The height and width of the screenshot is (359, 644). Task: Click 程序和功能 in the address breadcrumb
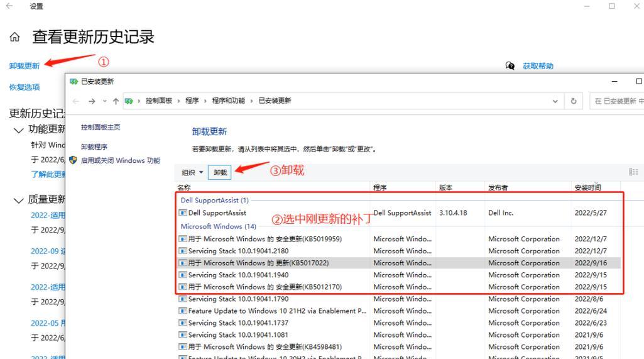tap(228, 101)
